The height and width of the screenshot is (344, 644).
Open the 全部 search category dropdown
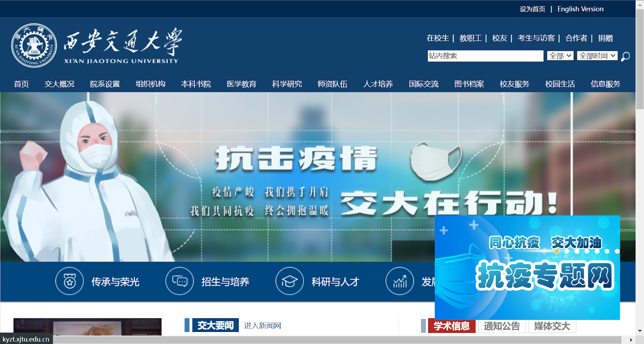(560, 56)
